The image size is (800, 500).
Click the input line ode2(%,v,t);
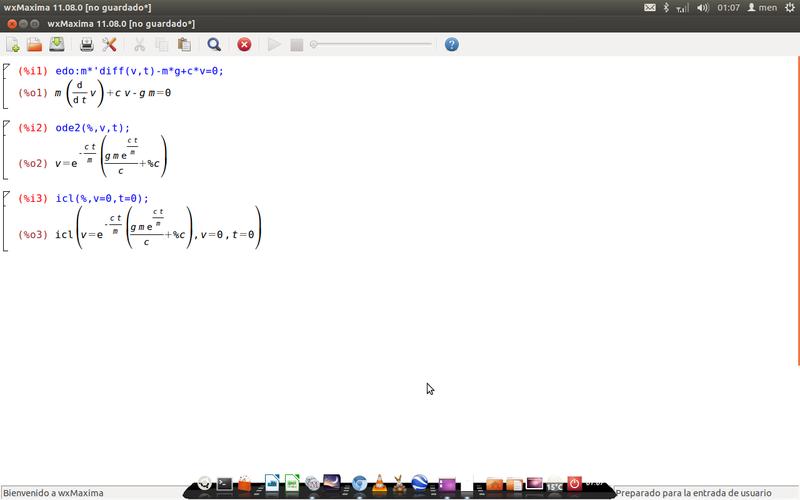93,128
